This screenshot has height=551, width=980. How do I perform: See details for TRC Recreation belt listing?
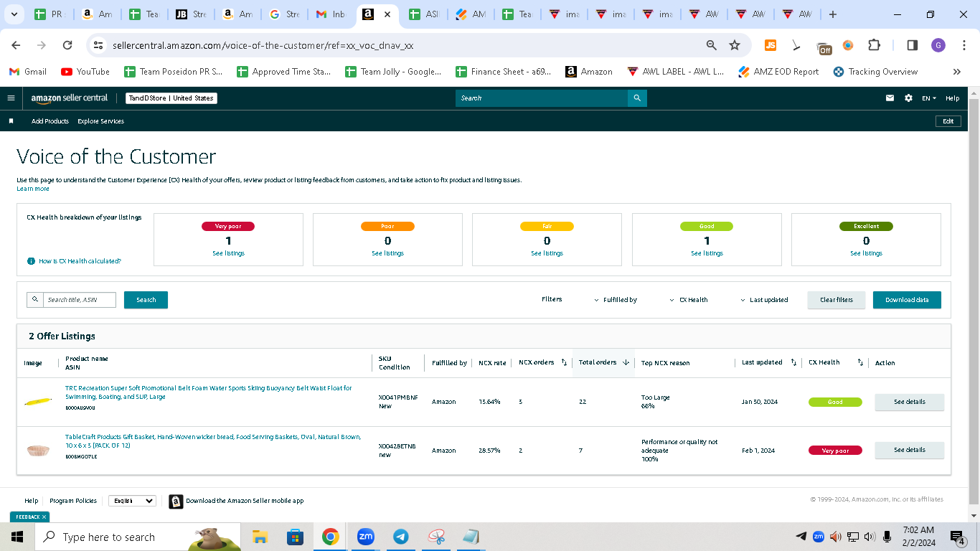[909, 402]
